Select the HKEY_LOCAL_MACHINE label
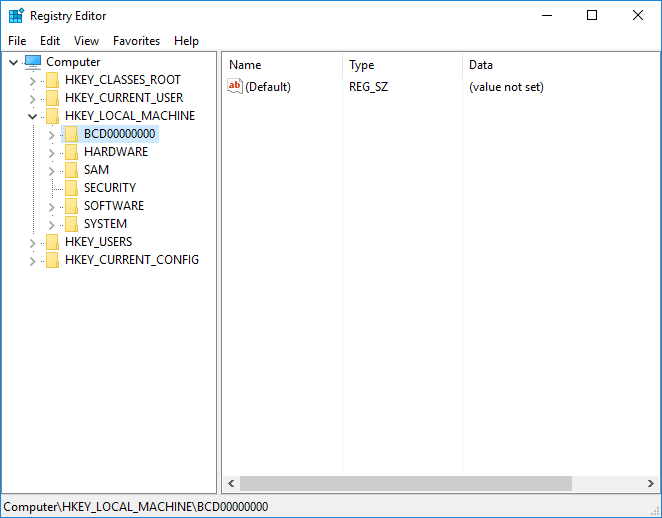 pyautogui.click(x=130, y=116)
